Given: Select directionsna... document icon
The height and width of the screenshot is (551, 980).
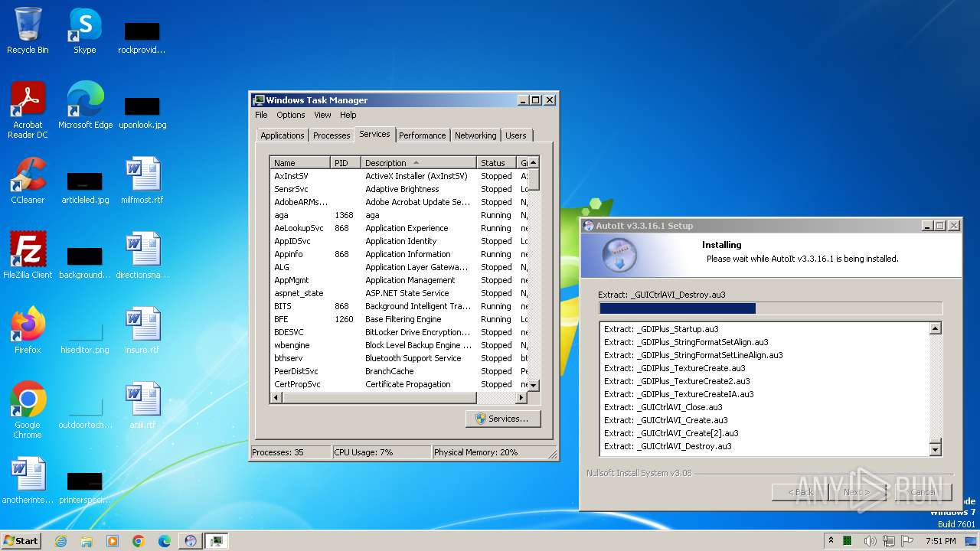Looking at the screenshot, I should tap(142, 256).
